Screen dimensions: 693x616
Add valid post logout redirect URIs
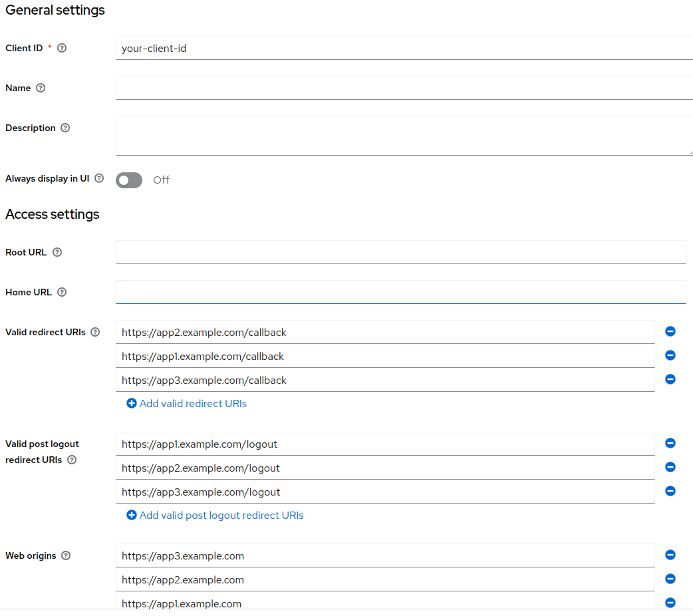[215, 515]
